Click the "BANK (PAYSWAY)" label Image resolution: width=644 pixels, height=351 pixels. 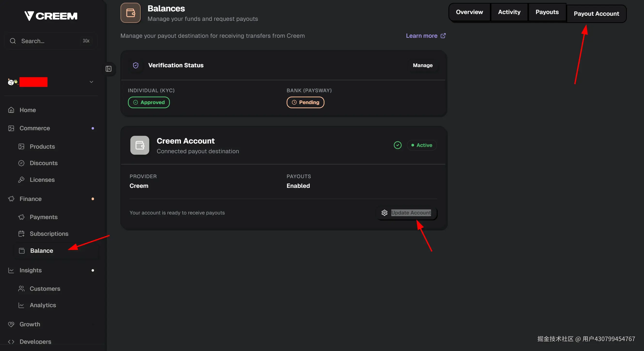309,91
